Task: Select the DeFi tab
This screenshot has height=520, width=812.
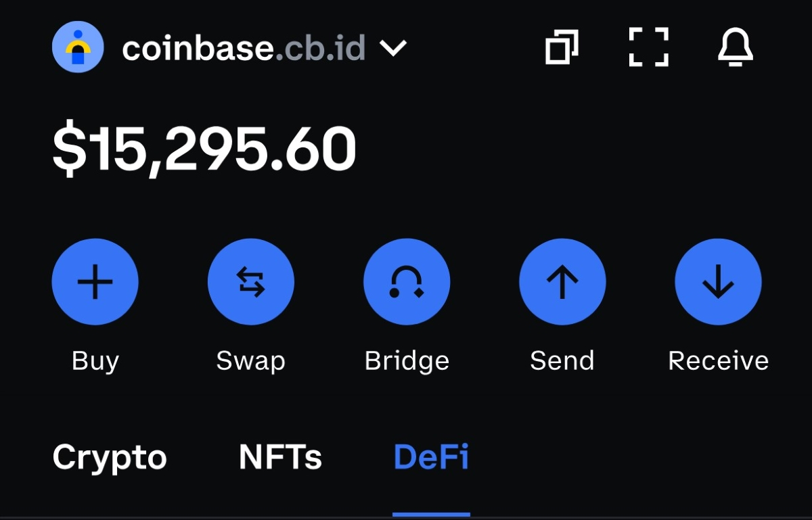Action: click(x=431, y=457)
